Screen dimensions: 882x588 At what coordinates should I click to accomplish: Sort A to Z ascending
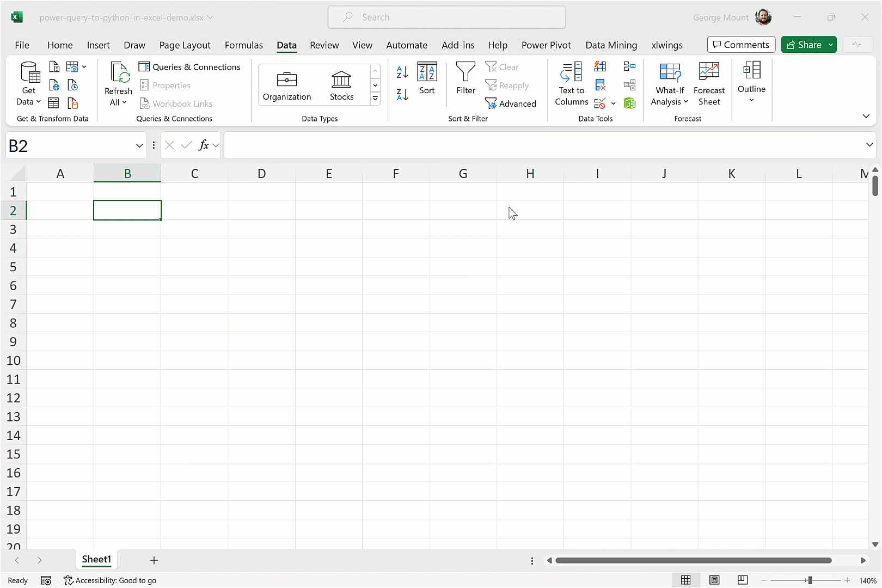pyautogui.click(x=402, y=72)
